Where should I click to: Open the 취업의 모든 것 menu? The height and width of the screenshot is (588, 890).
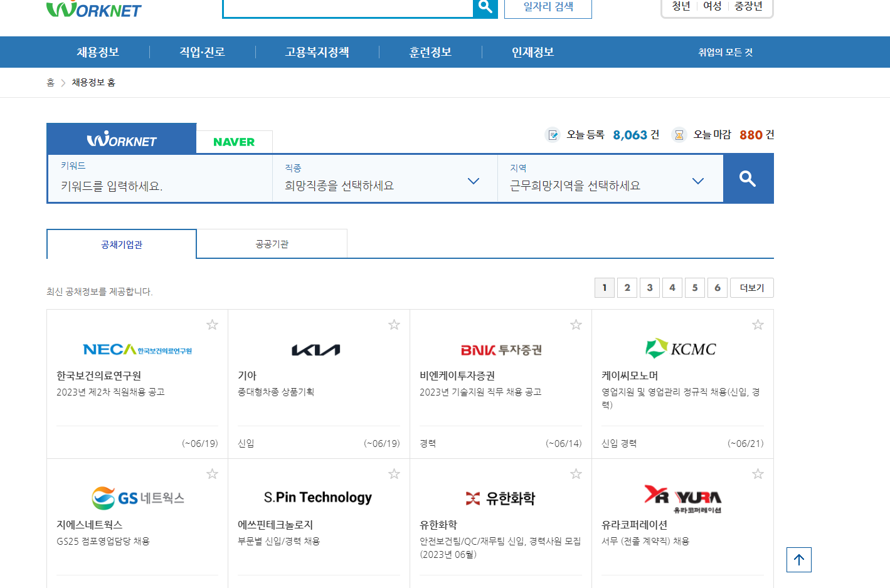click(726, 52)
